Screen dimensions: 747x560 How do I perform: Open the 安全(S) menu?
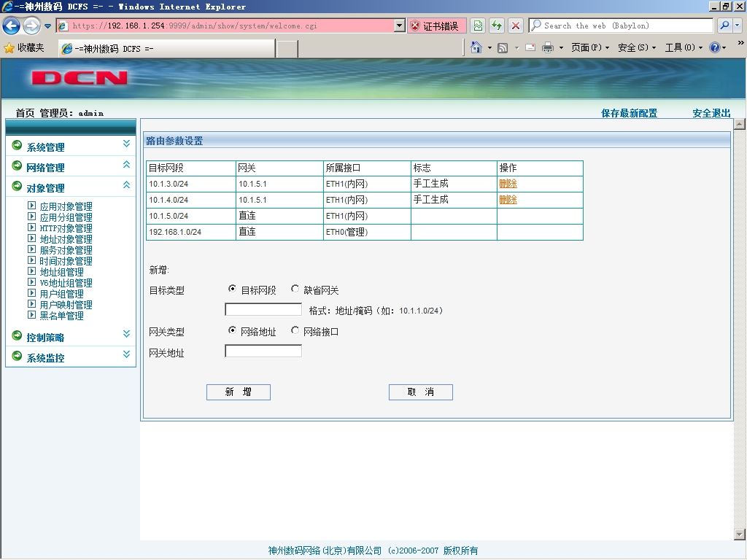pyautogui.click(x=637, y=47)
